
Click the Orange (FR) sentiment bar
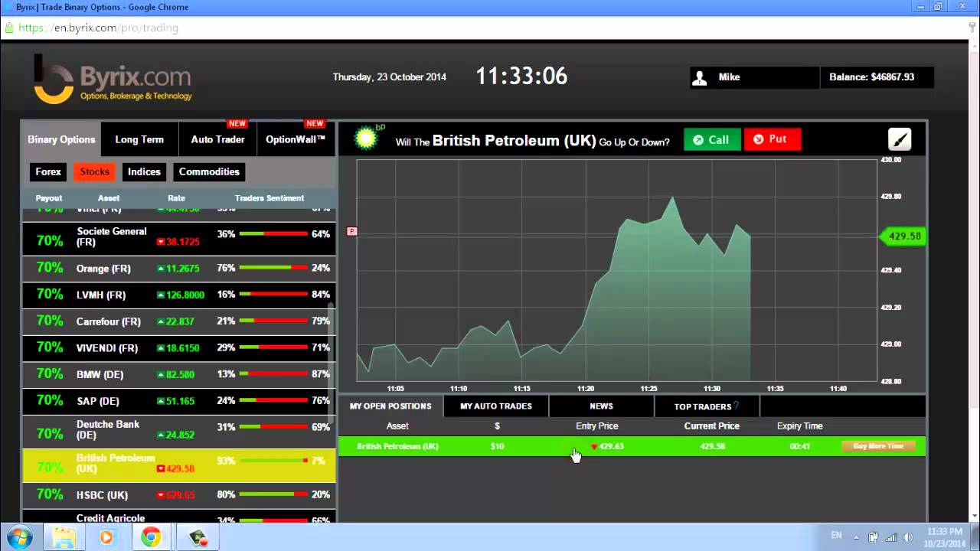click(x=273, y=268)
